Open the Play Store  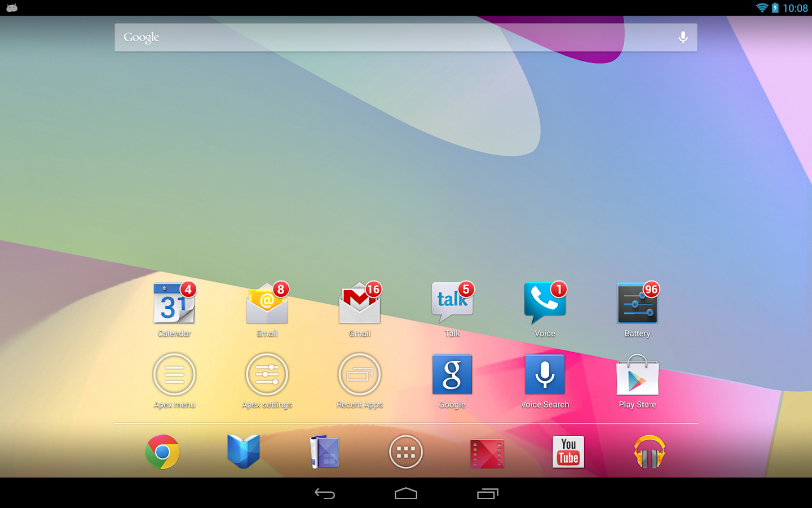point(638,374)
